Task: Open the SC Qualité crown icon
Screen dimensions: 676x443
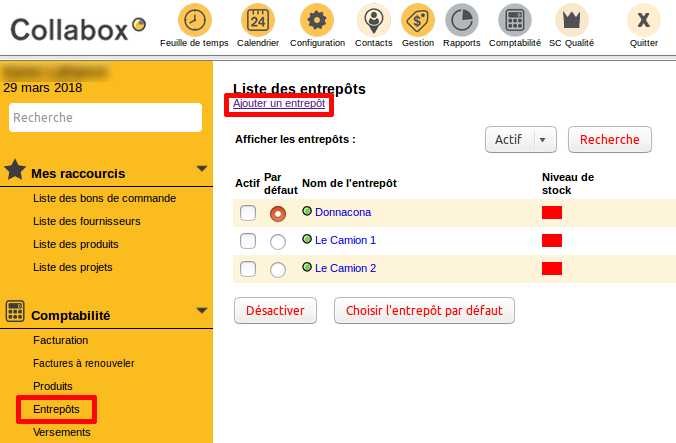Action: [x=571, y=20]
